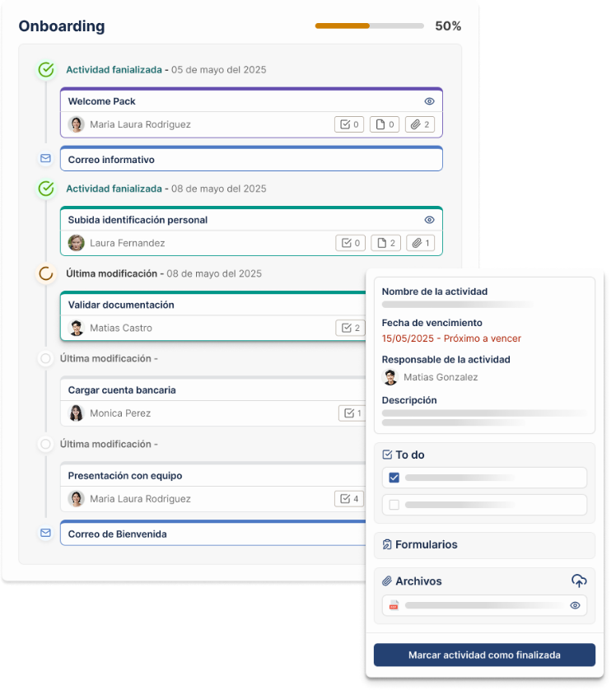Screen dimensions: 616x695
Task: Click the envelope icon beside Correo informativo
Action: point(45,158)
